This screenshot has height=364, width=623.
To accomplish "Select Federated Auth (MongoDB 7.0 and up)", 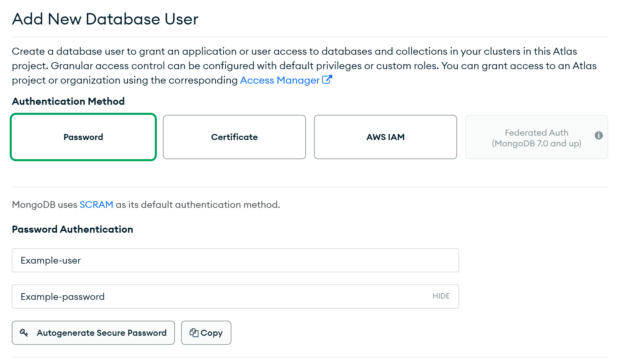I will (x=537, y=137).
